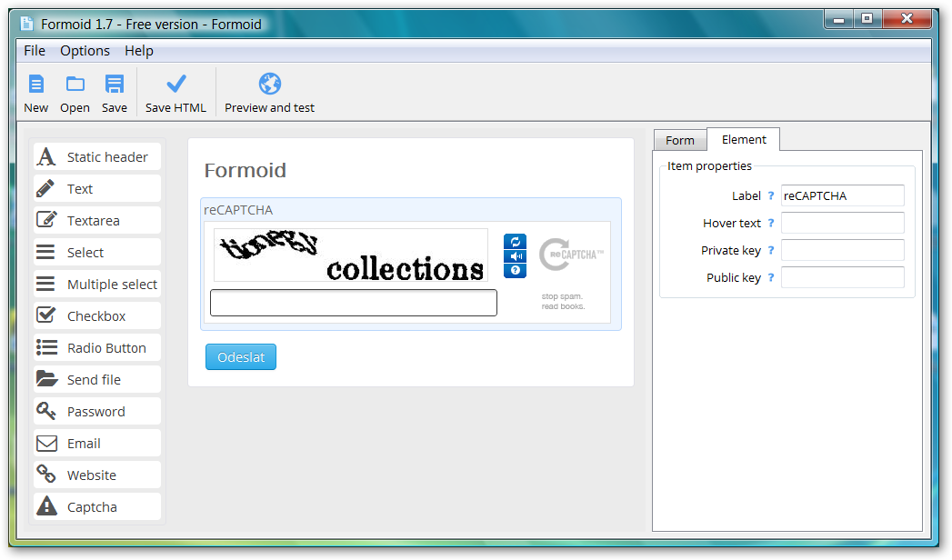The image size is (952, 560).
Task: Open the Help menu
Action: coord(139,51)
